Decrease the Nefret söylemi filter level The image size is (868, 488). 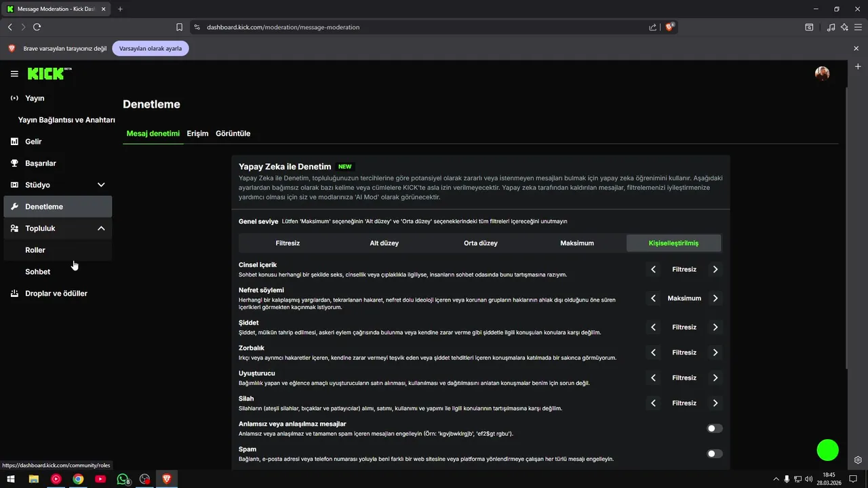pyautogui.click(x=653, y=298)
